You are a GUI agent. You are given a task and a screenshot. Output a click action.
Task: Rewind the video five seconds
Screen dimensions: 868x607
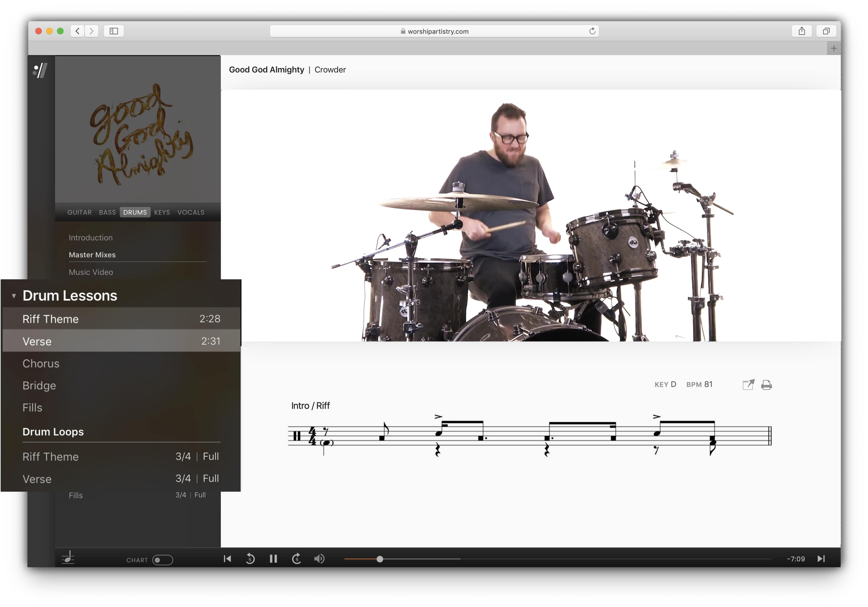(x=250, y=559)
